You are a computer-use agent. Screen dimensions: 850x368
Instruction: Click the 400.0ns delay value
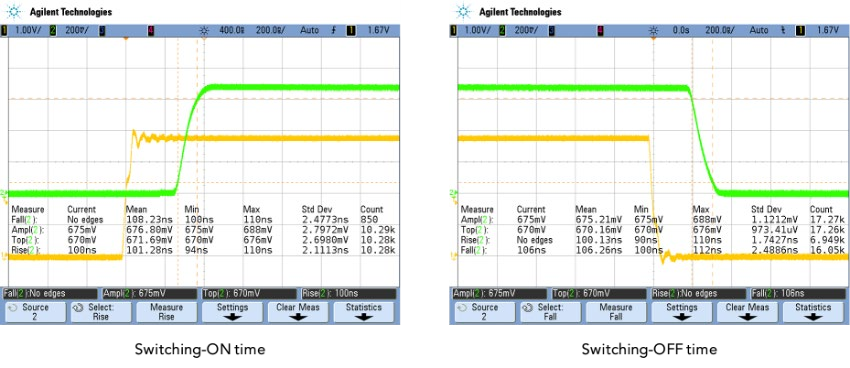(x=231, y=30)
